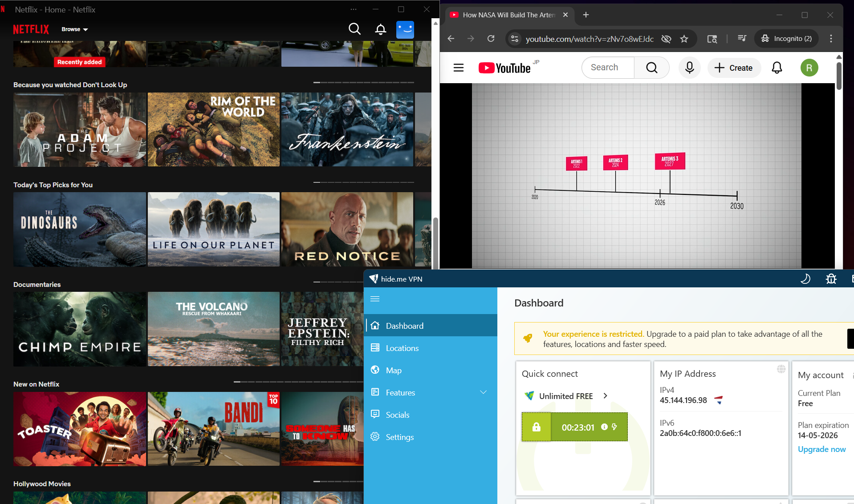The height and width of the screenshot is (504, 854).
Task: Select the How NASA Will Build The Artemis tab
Action: [509, 15]
